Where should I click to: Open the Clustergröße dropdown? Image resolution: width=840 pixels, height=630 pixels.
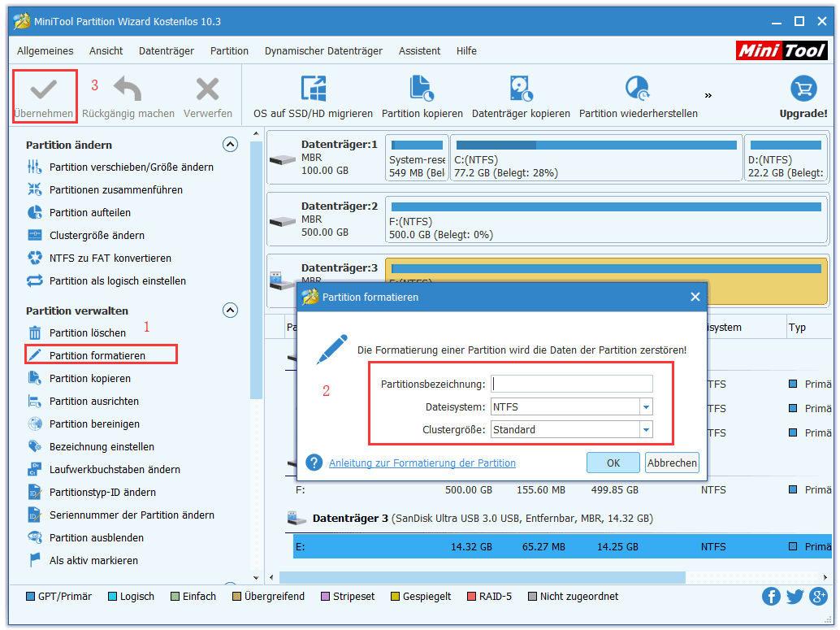pos(646,429)
